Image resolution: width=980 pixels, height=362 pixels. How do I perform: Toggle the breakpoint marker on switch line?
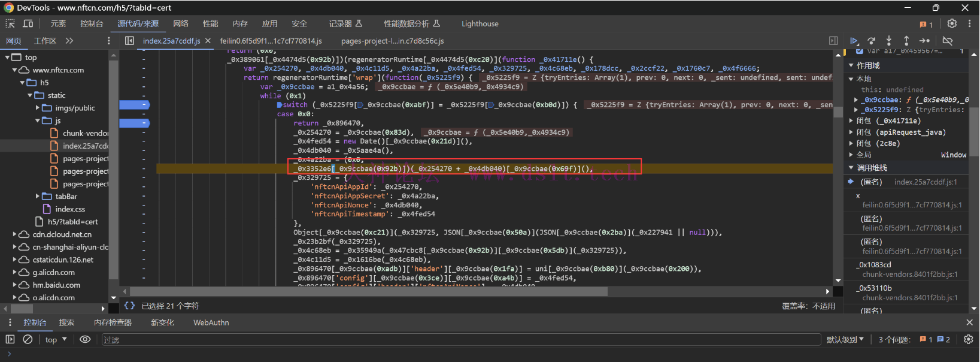click(135, 105)
